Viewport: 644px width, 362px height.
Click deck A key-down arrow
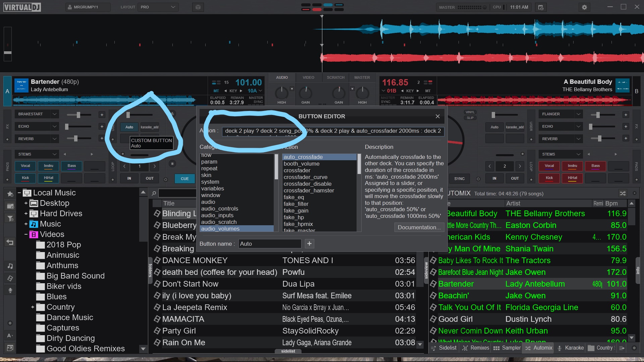point(225,91)
